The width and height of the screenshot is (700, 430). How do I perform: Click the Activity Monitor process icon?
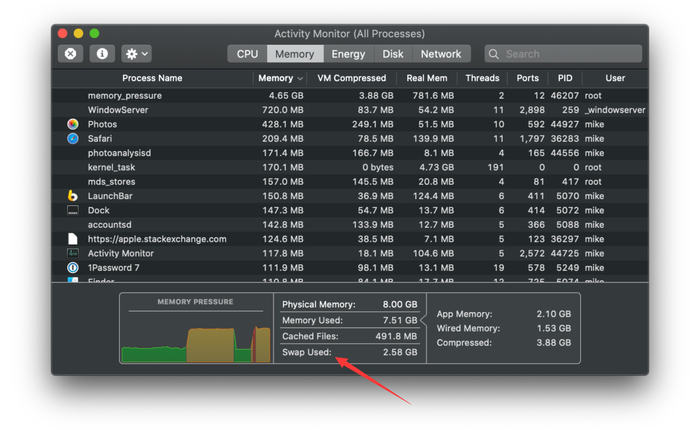(73, 253)
